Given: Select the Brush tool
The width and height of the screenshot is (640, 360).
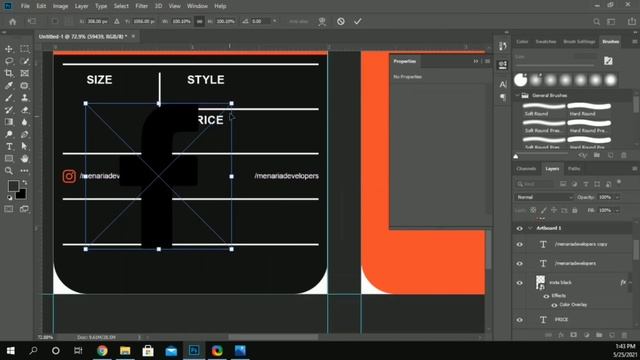Looking at the screenshot, I should 9,98.
